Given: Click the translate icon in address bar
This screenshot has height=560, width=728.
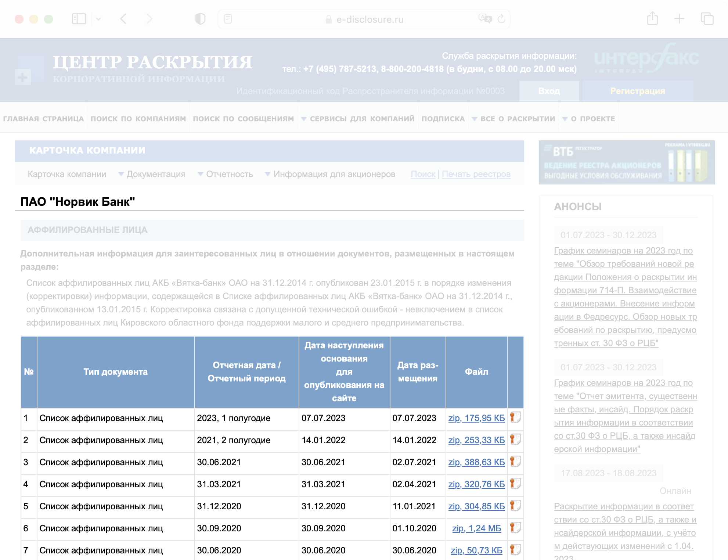Looking at the screenshot, I should click(x=485, y=19).
